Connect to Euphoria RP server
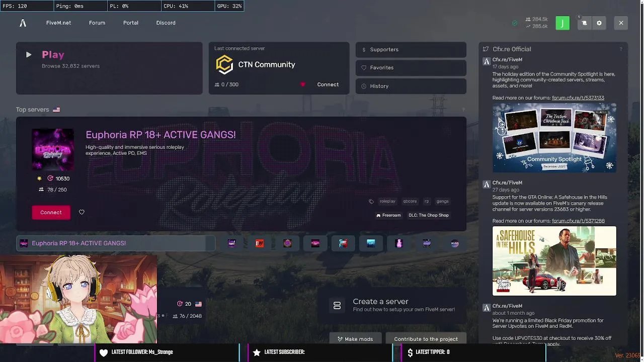The width and height of the screenshot is (644, 362). [x=51, y=212]
